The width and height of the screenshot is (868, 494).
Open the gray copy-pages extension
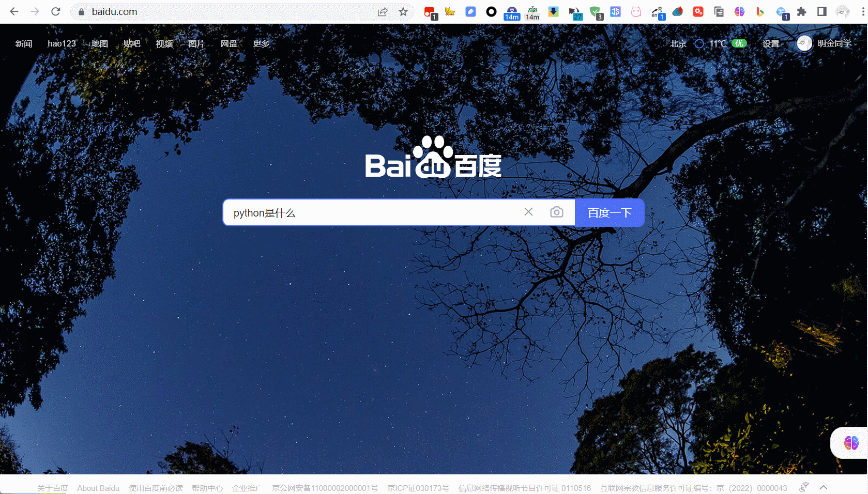click(719, 12)
